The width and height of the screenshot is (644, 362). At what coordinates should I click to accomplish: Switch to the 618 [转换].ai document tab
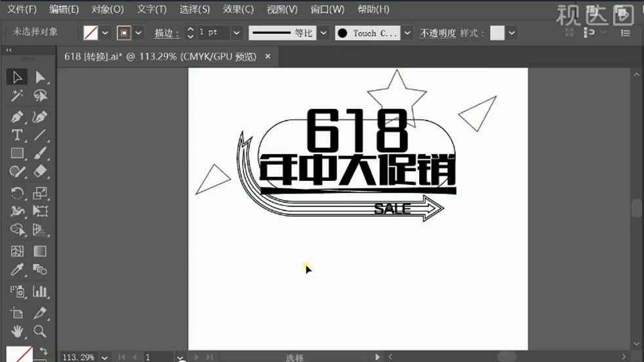coord(160,56)
